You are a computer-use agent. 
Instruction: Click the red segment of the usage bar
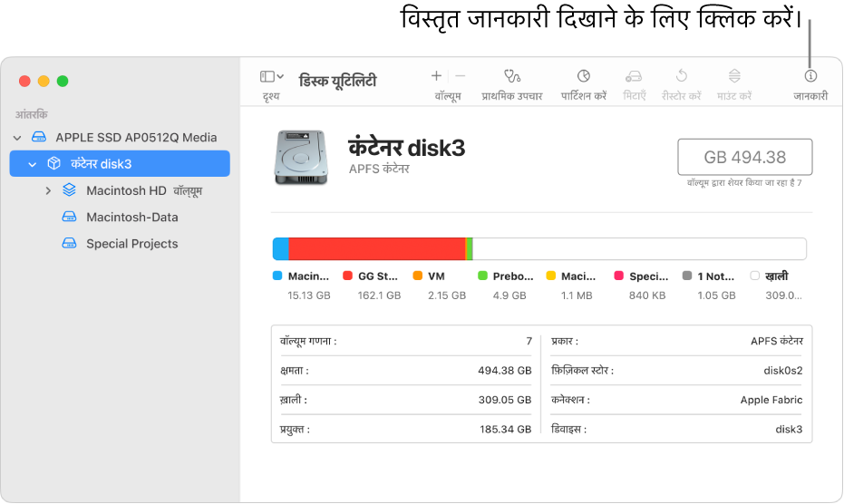click(x=377, y=249)
